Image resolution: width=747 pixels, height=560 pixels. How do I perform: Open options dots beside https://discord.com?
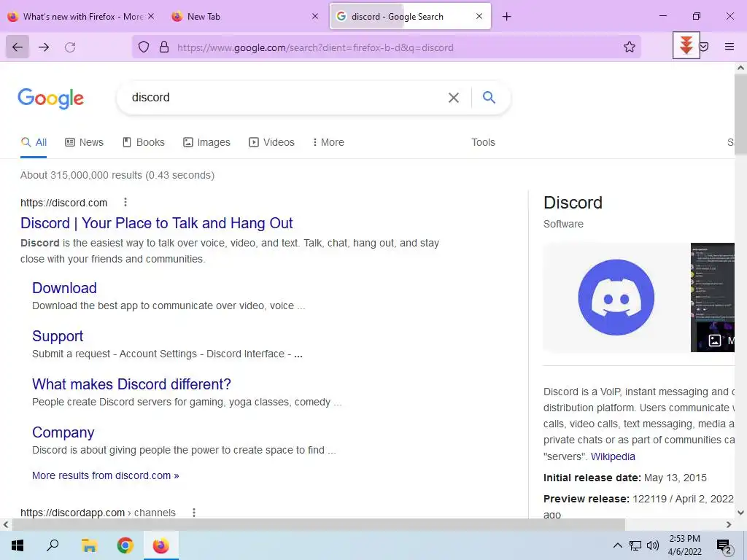[x=125, y=203]
